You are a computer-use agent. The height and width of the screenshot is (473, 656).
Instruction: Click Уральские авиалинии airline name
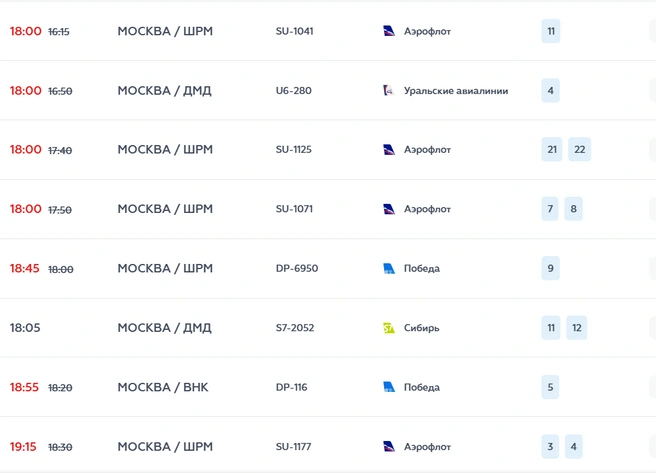(456, 91)
